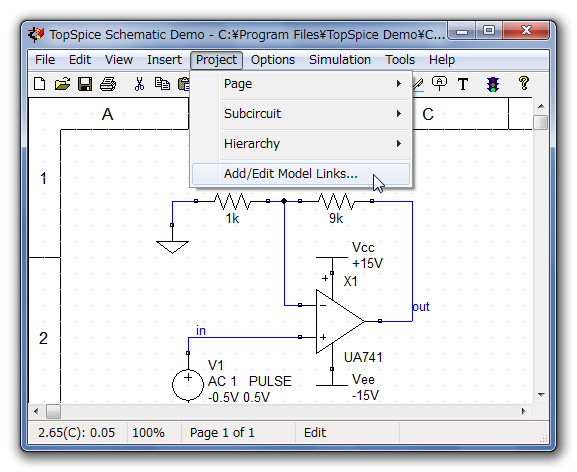577x472 pixels.
Task: Click the 'AC 1 PULSE' source parameter text
Action: tap(249, 381)
